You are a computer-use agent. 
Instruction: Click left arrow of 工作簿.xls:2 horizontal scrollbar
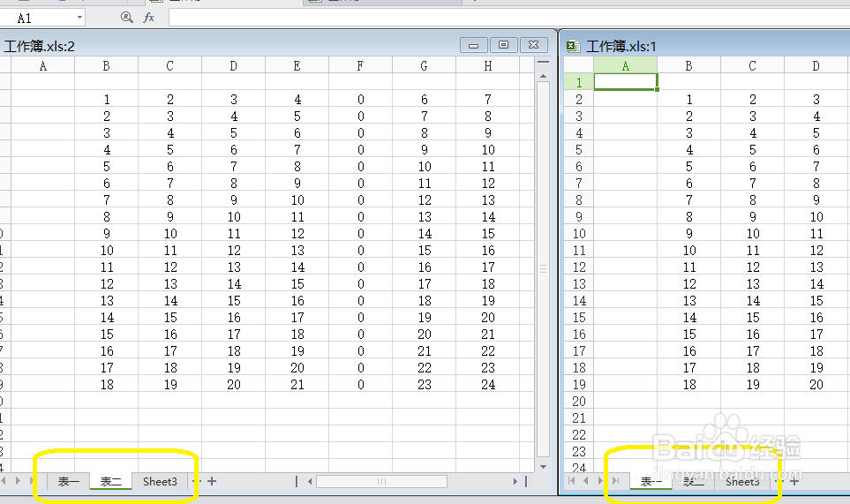pyautogui.click(x=310, y=481)
